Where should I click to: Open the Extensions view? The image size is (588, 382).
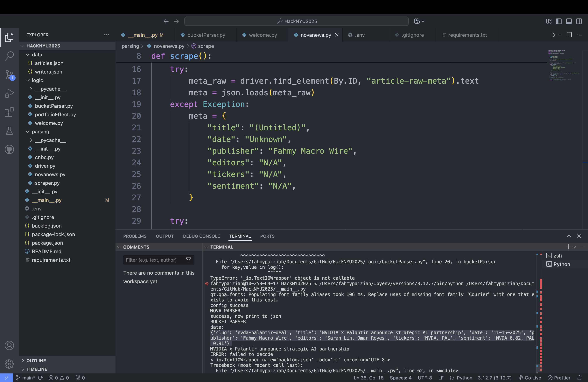point(9,112)
